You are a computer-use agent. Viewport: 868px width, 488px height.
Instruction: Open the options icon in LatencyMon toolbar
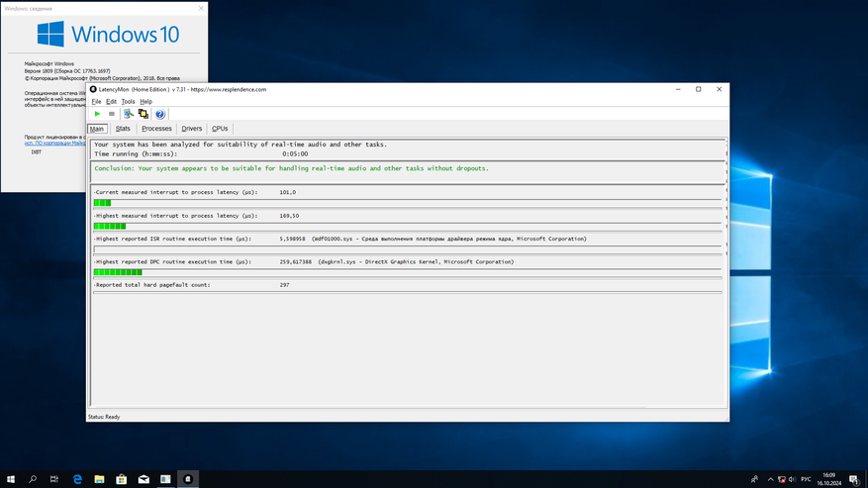pyautogui.click(x=129, y=114)
